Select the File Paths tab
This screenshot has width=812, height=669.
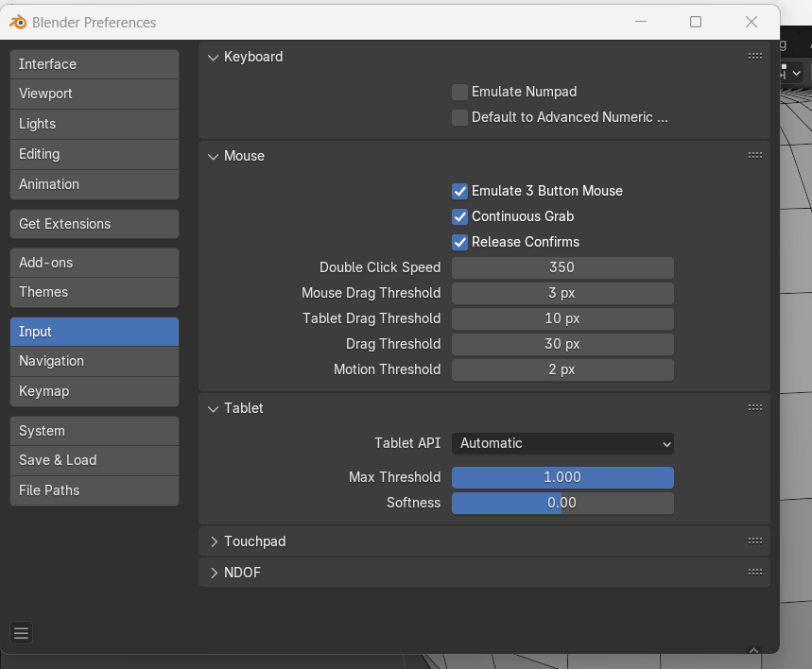(x=95, y=490)
